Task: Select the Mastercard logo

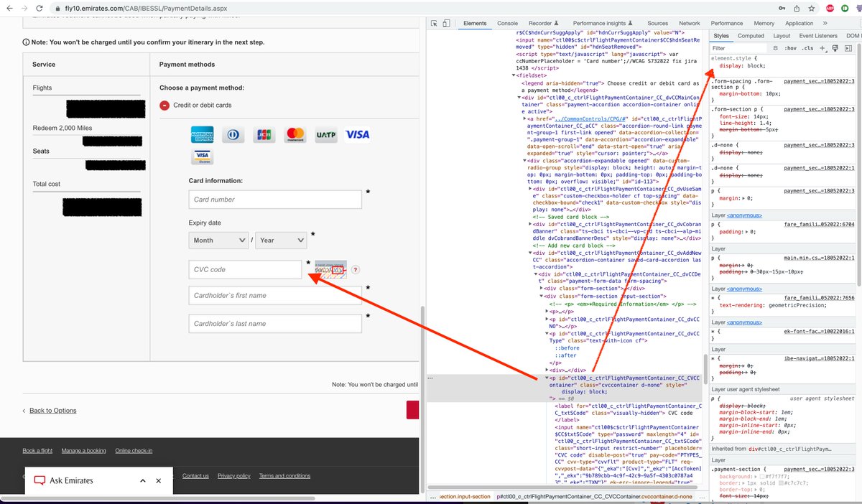Action: tap(295, 134)
